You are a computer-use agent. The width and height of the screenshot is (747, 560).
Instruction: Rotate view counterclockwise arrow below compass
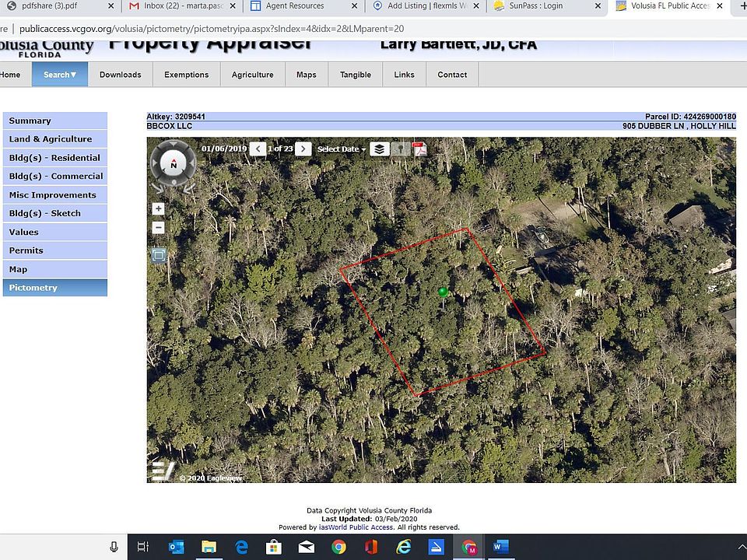pyautogui.click(x=158, y=188)
